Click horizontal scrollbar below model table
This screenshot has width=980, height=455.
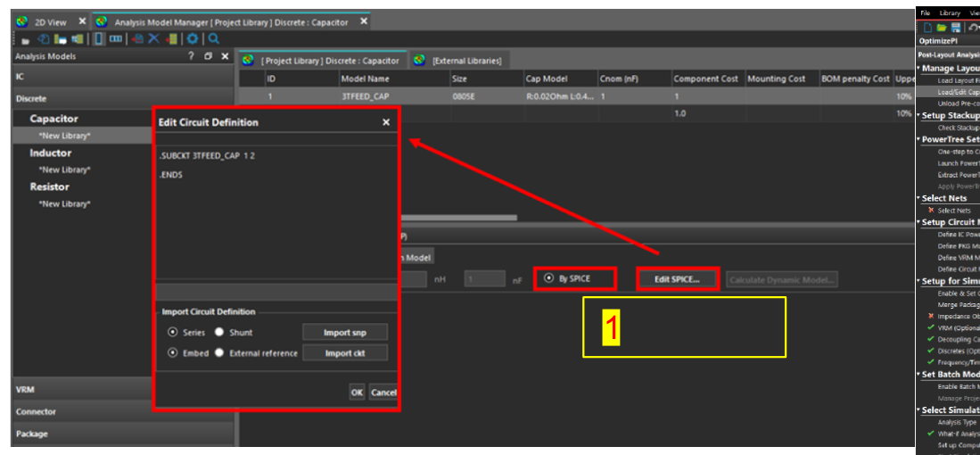458,218
